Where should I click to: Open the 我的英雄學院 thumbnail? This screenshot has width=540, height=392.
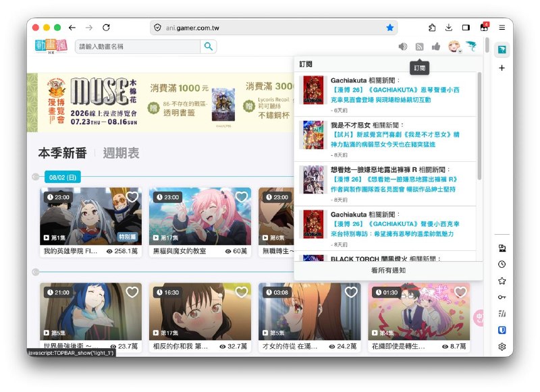tap(91, 216)
